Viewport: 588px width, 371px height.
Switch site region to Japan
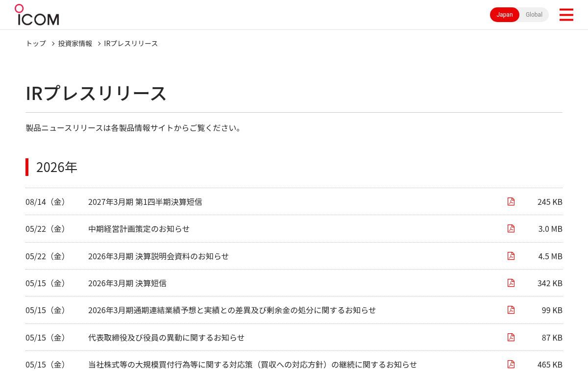[505, 15]
